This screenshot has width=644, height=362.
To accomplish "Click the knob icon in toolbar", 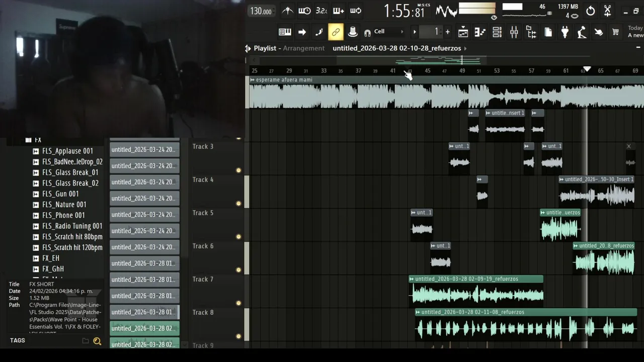I will (x=353, y=32).
